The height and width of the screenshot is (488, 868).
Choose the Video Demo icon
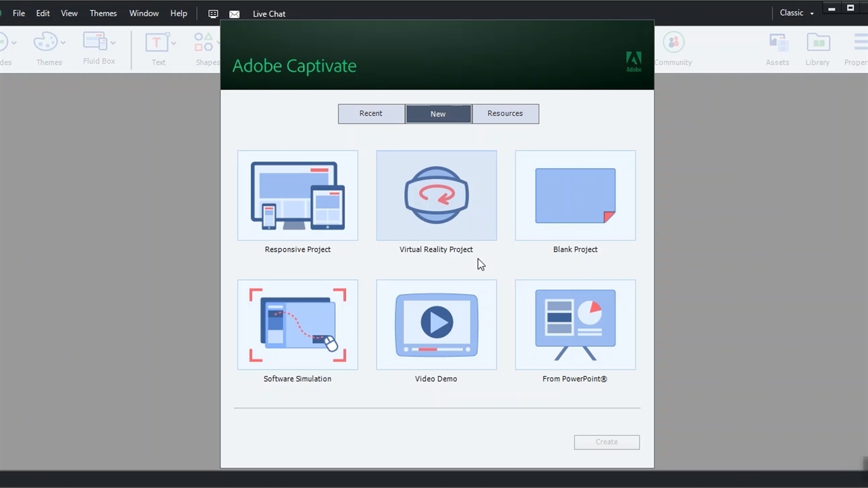(436, 325)
